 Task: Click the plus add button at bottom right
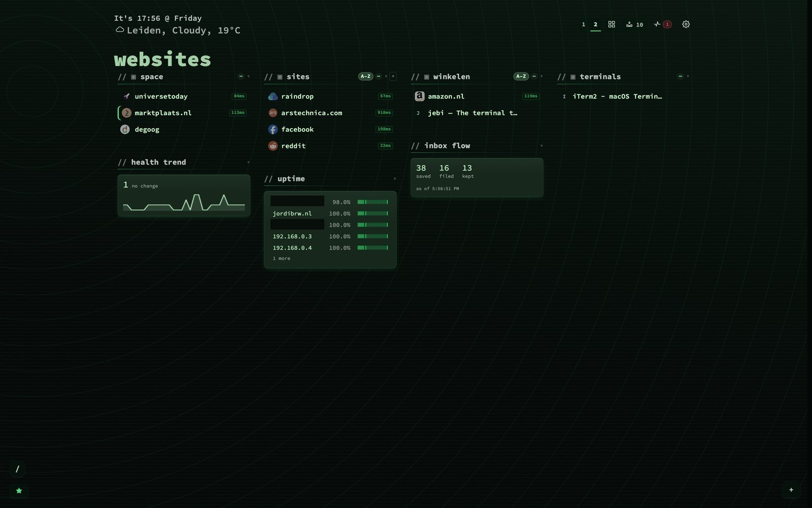click(791, 490)
